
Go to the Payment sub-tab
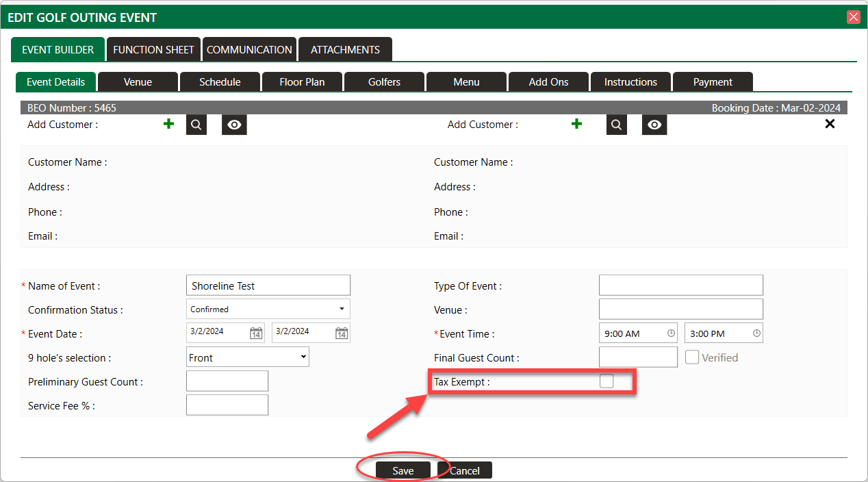click(713, 81)
